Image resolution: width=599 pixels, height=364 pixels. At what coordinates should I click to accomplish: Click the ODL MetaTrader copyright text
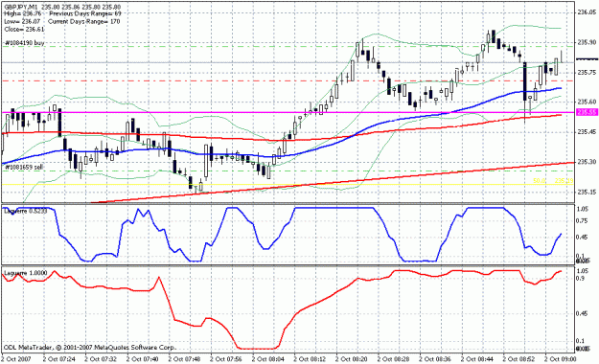tap(90, 348)
